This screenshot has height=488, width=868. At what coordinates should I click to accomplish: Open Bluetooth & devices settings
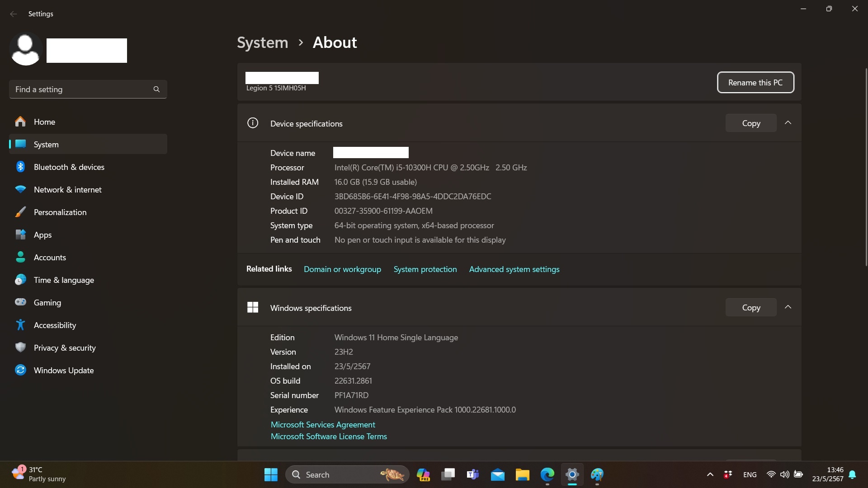pyautogui.click(x=88, y=167)
